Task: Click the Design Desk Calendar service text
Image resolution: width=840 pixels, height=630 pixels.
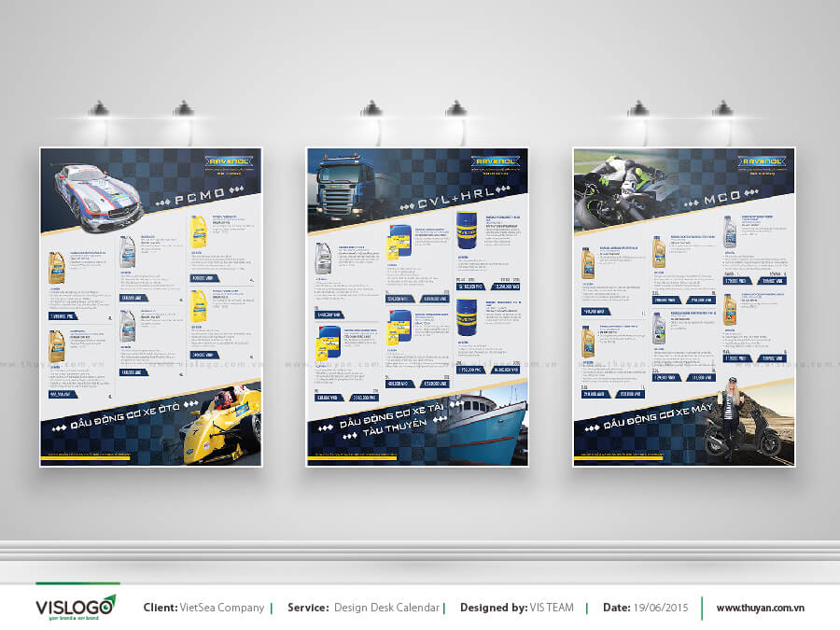Action: (x=384, y=608)
